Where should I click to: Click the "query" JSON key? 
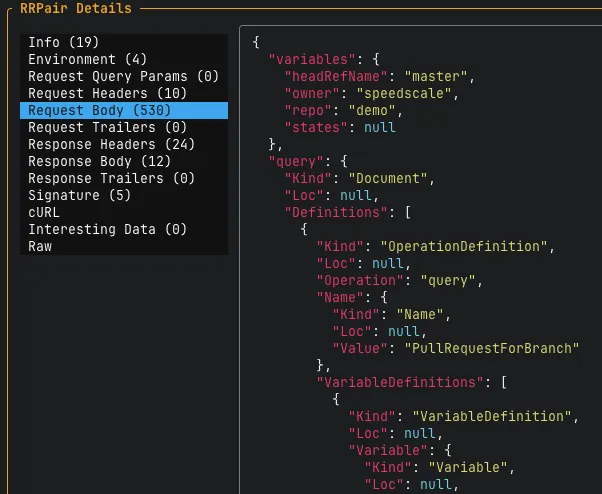click(x=296, y=161)
